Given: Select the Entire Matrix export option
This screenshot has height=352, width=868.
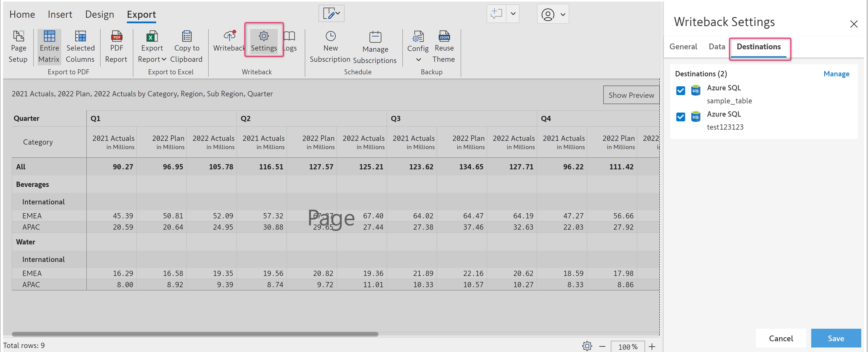Looking at the screenshot, I should (x=49, y=46).
